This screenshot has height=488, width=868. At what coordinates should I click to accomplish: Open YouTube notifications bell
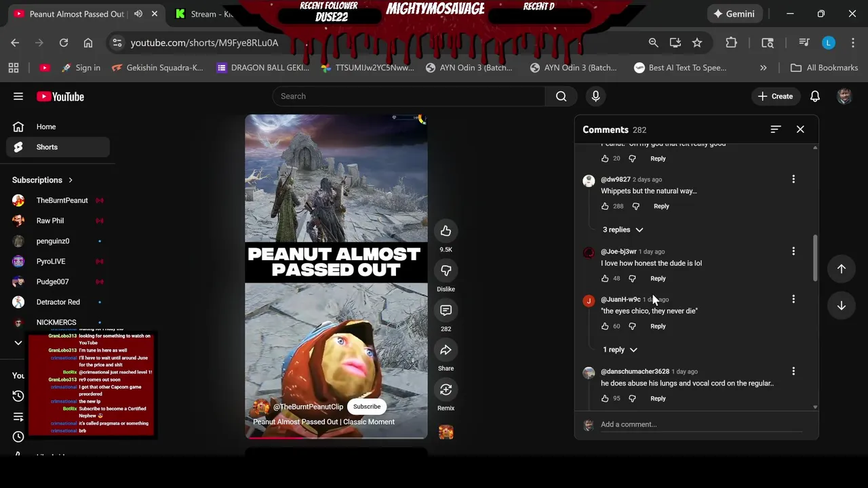pyautogui.click(x=815, y=96)
